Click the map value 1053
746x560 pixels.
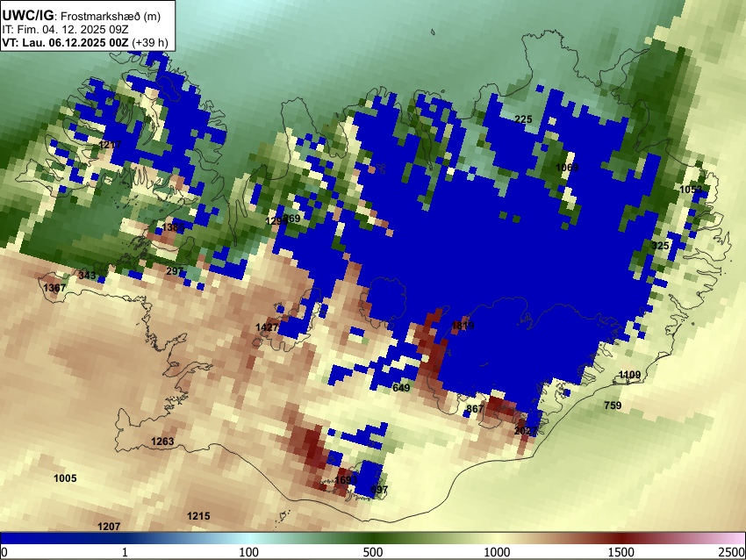[x=691, y=190]
